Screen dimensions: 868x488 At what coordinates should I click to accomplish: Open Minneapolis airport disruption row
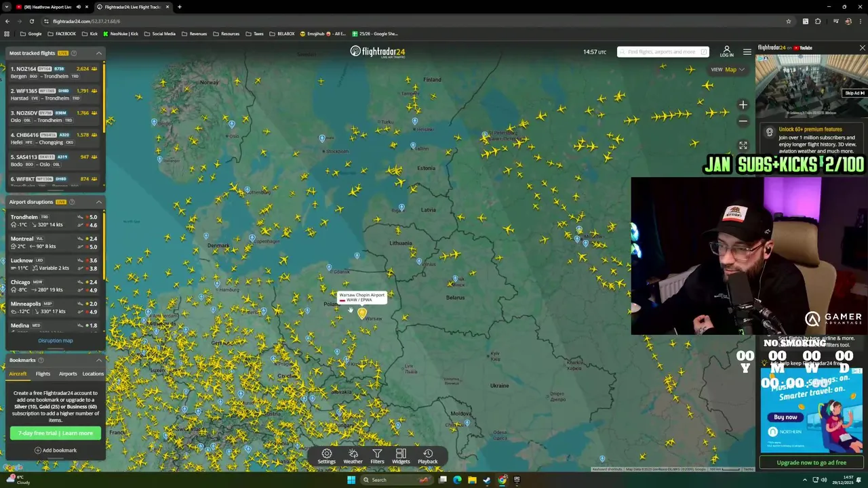(x=53, y=307)
